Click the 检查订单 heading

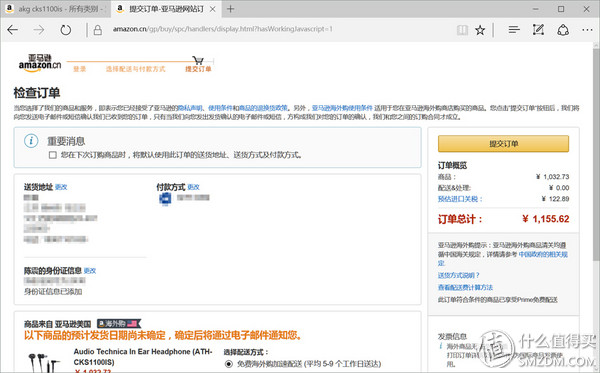37,93
